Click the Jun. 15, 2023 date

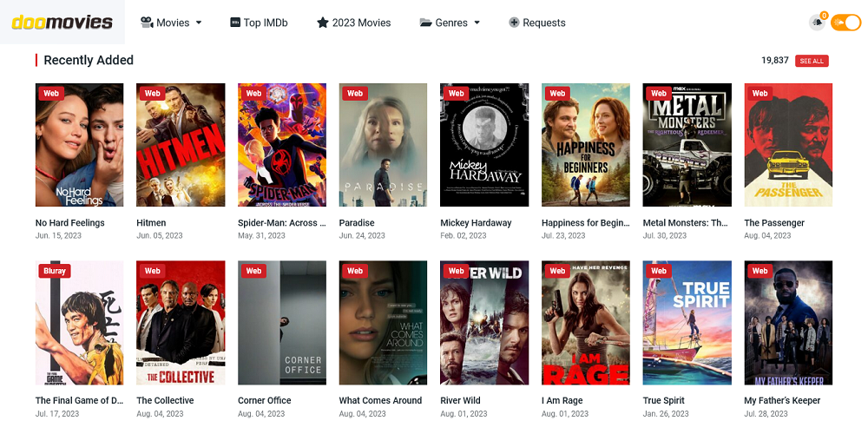(58, 235)
